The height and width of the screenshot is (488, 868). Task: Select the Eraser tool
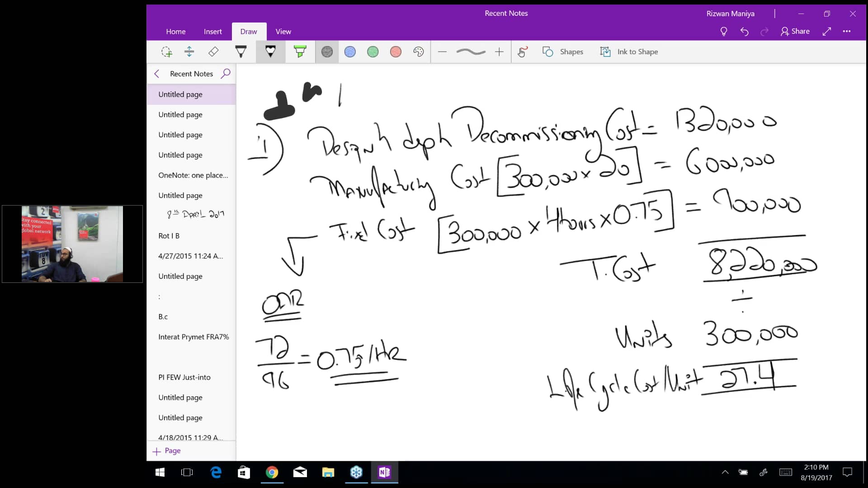(213, 52)
